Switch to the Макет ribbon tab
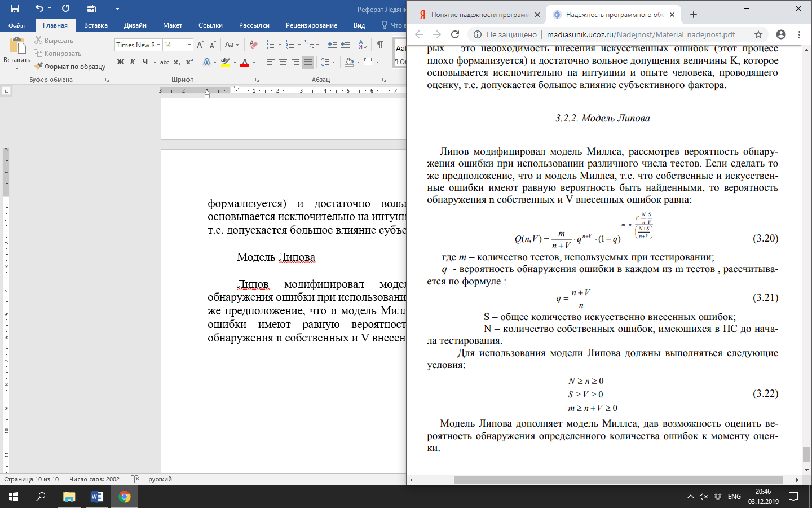The image size is (812, 508). (173, 25)
